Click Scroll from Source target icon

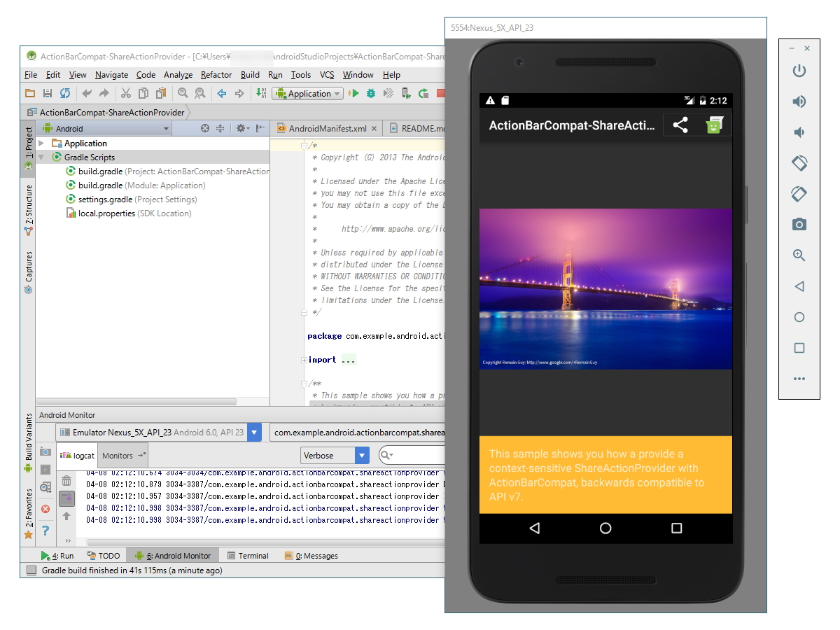tap(205, 128)
